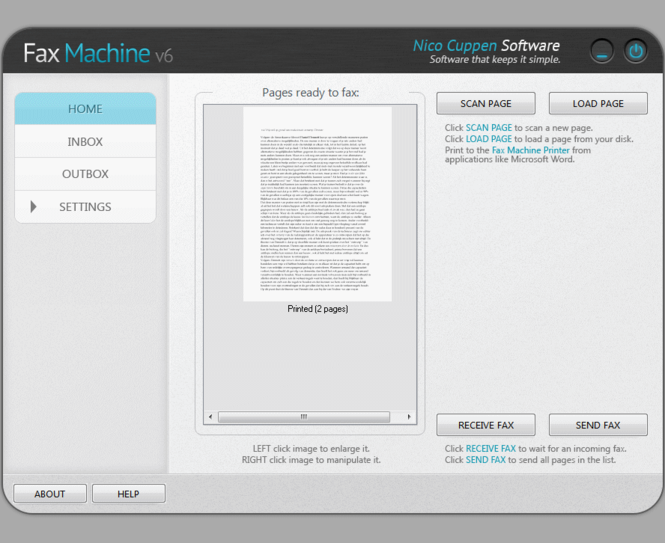
Task: Open the SETTINGS section
Action: coord(85,207)
